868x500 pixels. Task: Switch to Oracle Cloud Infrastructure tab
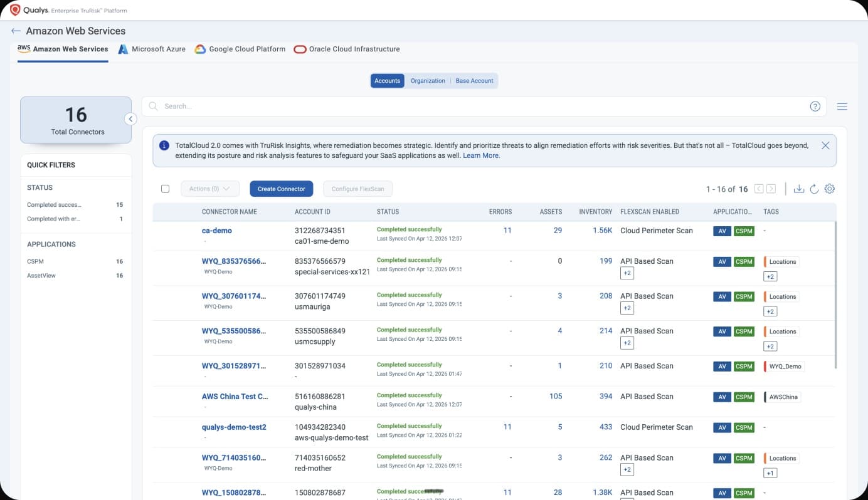pyautogui.click(x=347, y=49)
